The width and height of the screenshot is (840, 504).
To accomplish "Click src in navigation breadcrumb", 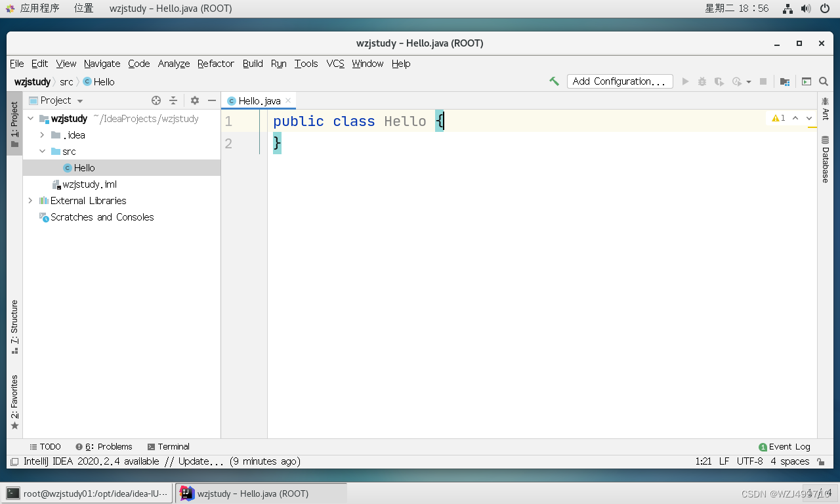I will coord(66,82).
